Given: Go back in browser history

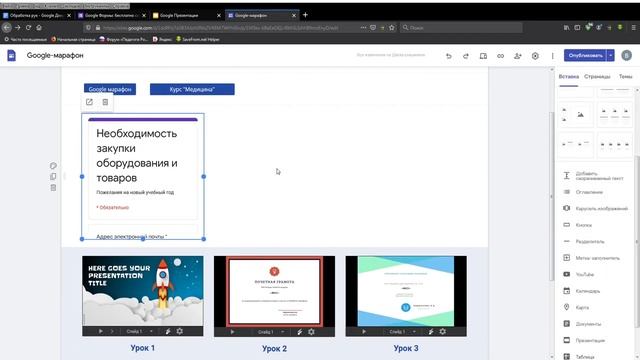Looking at the screenshot, I should pos(7,28).
